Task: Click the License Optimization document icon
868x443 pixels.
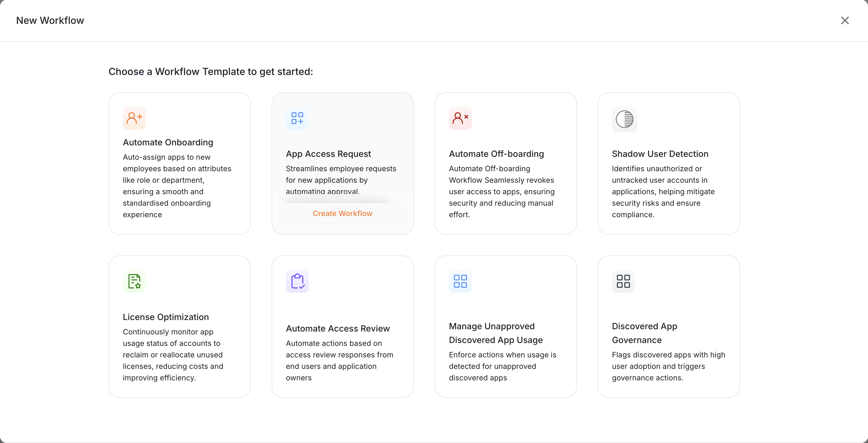Action: coord(134,281)
